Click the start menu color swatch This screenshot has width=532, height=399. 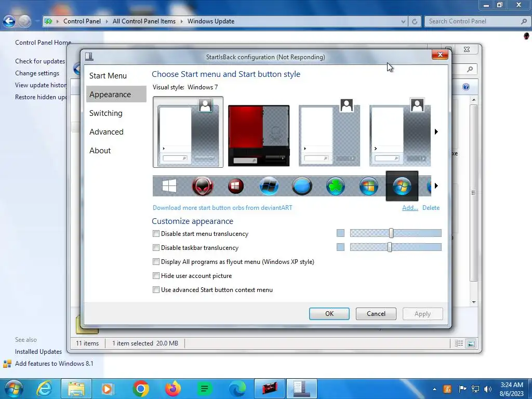pos(340,233)
